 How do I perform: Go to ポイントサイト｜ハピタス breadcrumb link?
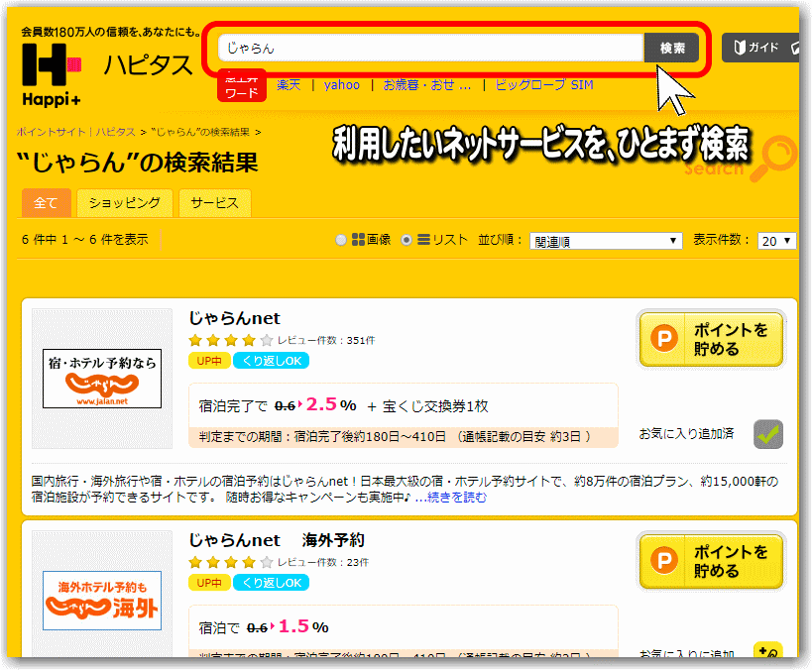75,132
